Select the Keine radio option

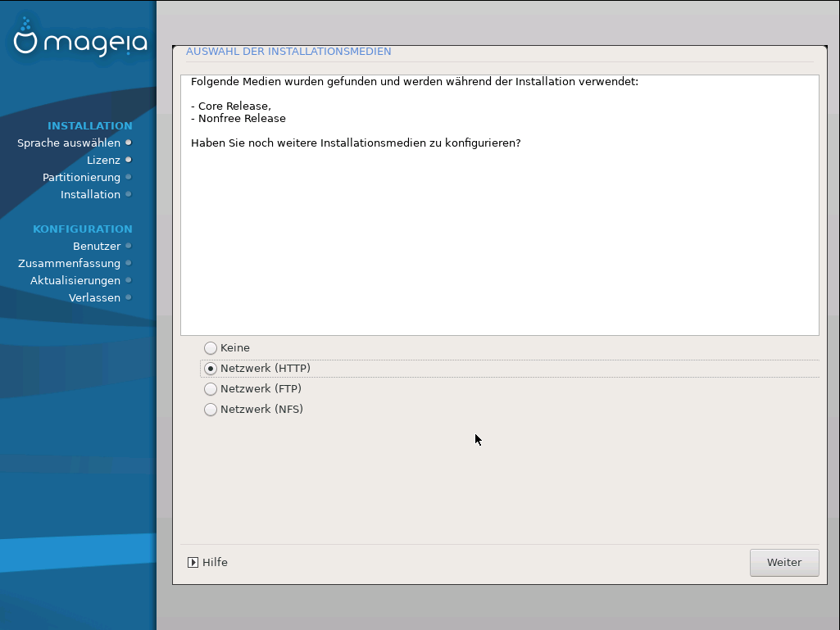click(211, 348)
